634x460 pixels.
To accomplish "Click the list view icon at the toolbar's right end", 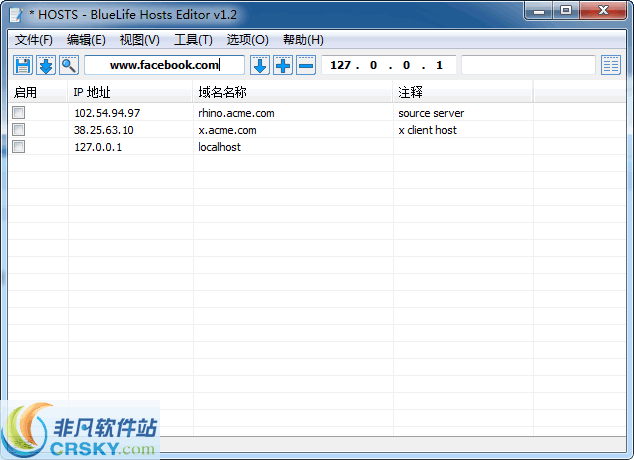I will [x=611, y=65].
